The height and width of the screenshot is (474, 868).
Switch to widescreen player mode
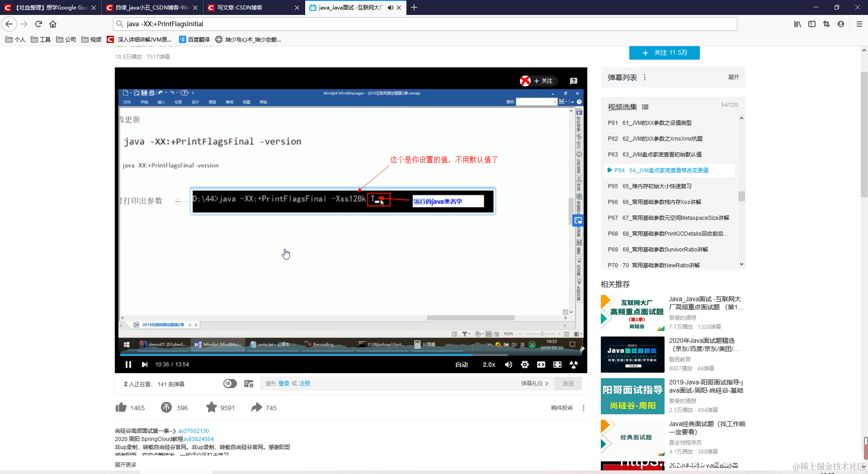click(541, 365)
